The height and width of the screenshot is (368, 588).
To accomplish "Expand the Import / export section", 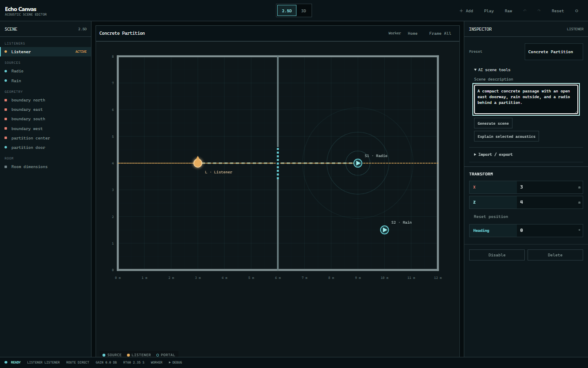I will tap(493, 155).
